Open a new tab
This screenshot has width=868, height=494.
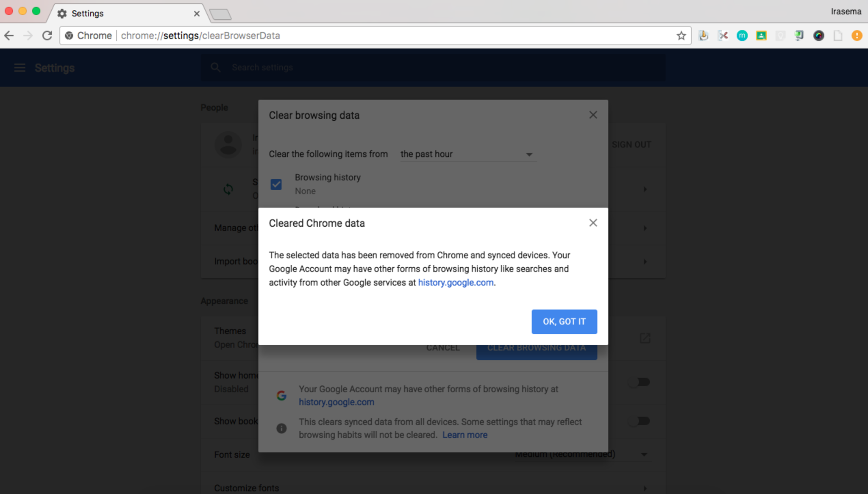point(220,14)
